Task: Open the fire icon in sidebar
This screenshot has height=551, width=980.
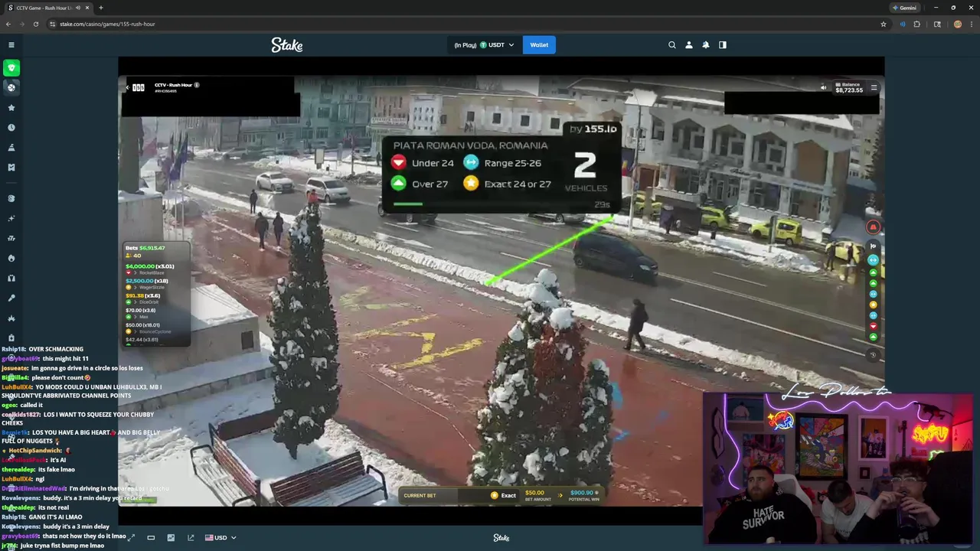Action: [11, 258]
